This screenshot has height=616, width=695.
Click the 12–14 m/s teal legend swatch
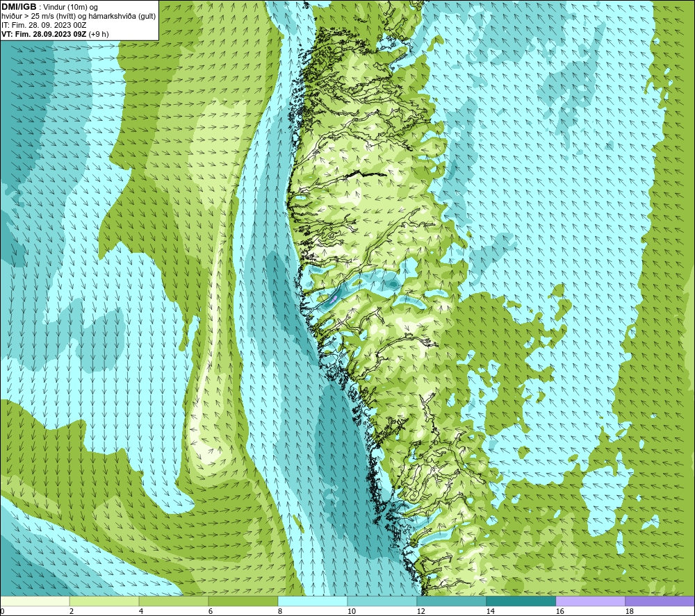451,601
